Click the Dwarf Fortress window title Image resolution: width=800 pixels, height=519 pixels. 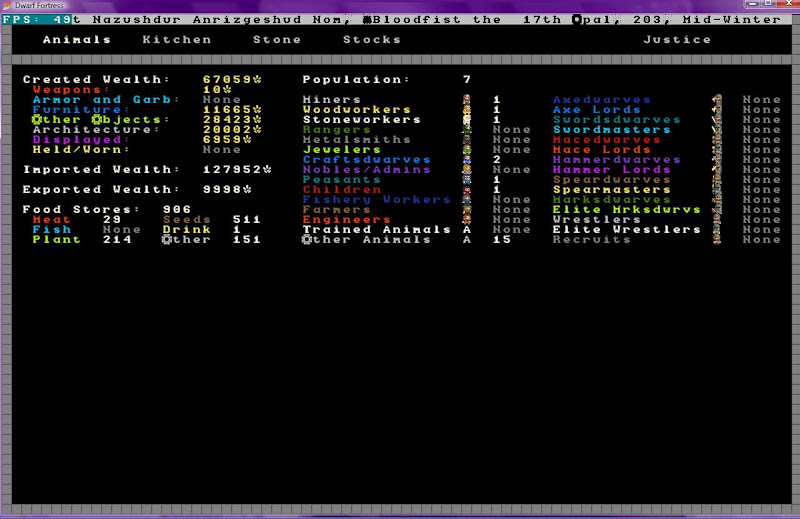(39, 6)
